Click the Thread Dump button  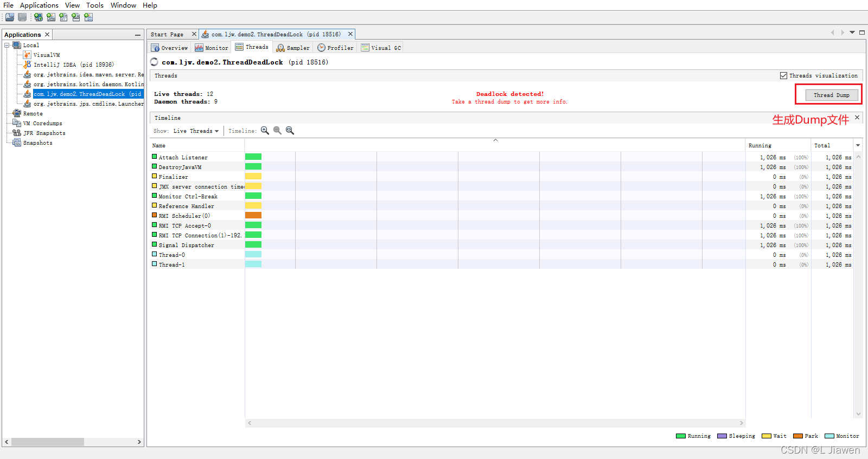(x=832, y=95)
